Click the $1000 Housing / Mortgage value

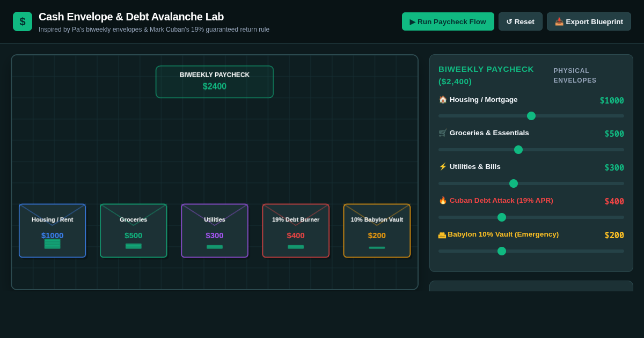pyautogui.click(x=612, y=100)
